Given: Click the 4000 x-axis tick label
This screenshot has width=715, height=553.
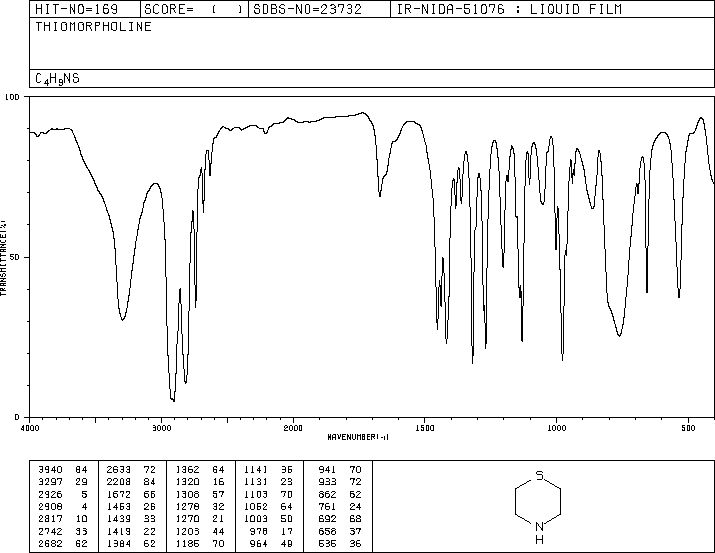Looking at the screenshot, I should click(30, 428).
